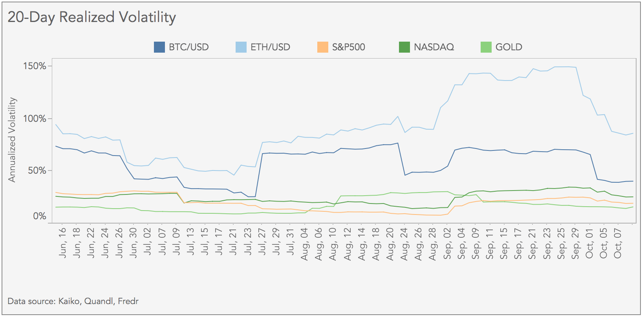
Task: Click the GOLD legend text
Action: click(x=509, y=47)
